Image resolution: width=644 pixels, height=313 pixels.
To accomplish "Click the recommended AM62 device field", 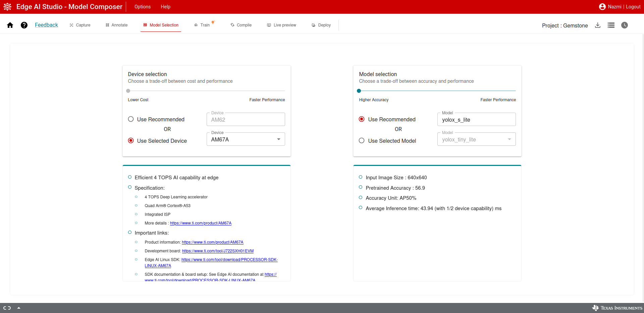I will point(246,120).
